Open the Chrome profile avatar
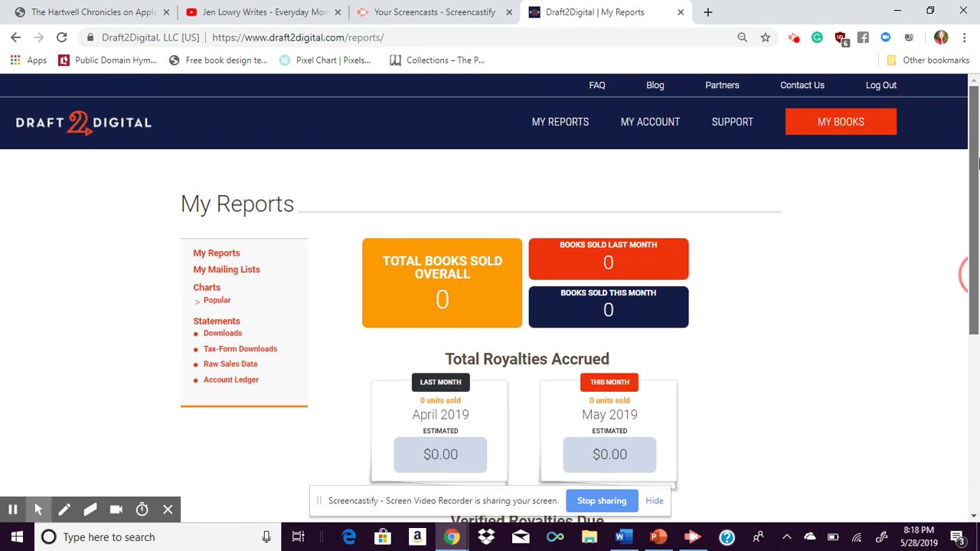The height and width of the screenshot is (551, 980). click(941, 37)
